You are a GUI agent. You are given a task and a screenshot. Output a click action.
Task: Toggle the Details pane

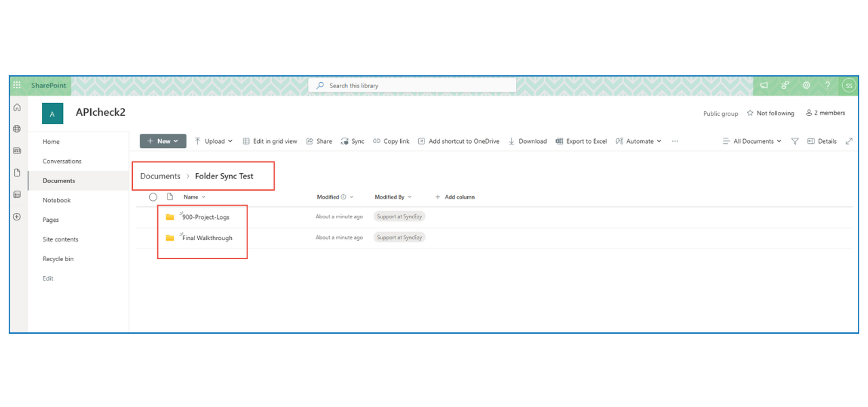822,141
